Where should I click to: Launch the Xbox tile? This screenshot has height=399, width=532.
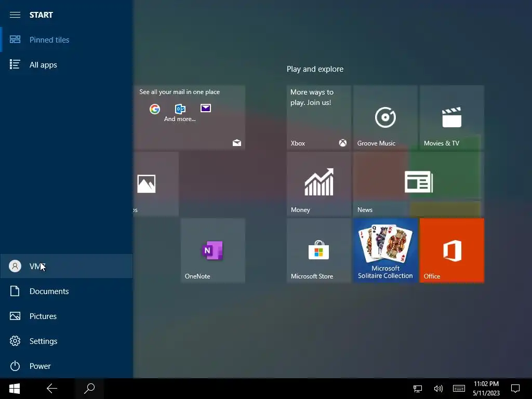[318, 117]
